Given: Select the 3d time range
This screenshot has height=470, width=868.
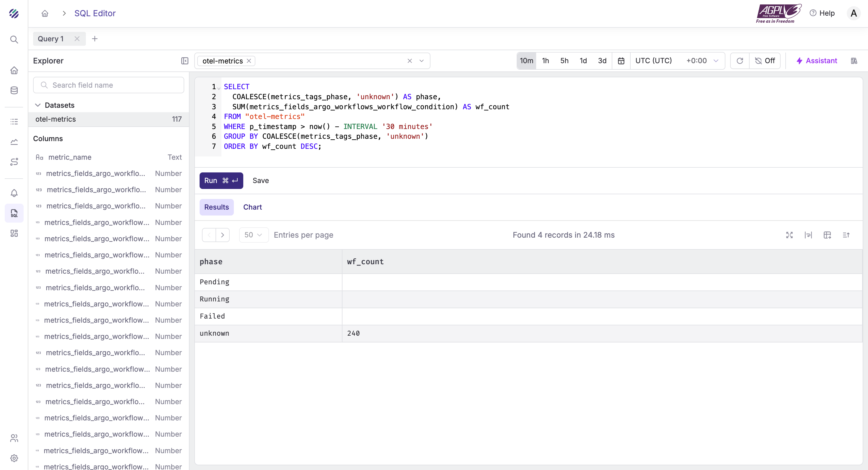Looking at the screenshot, I should (x=602, y=61).
